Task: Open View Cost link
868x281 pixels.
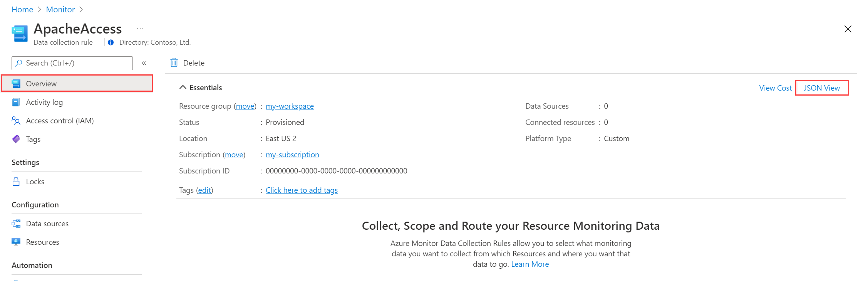Action: pos(775,88)
